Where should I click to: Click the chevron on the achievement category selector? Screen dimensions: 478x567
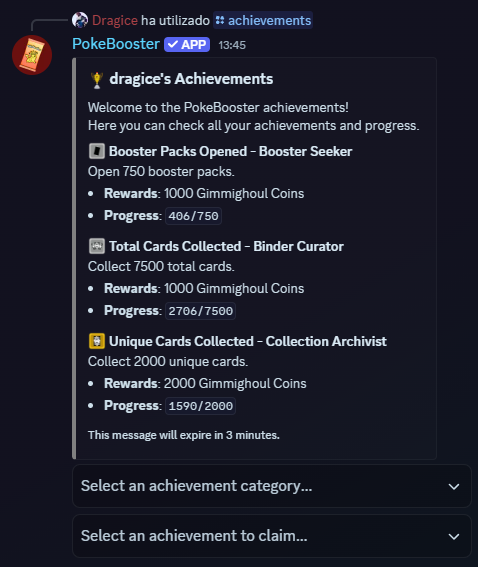click(x=454, y=487)
